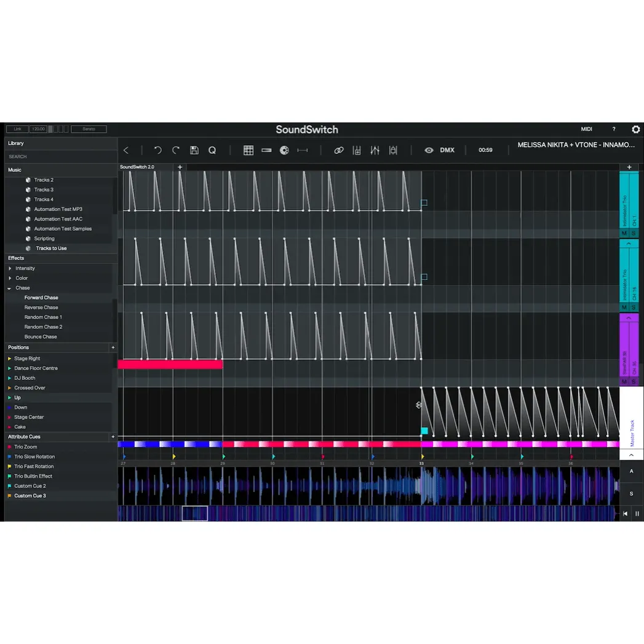Click the square end handle on the second track
The width and height of the screenshot is (644, 644).
click(424, 277)
